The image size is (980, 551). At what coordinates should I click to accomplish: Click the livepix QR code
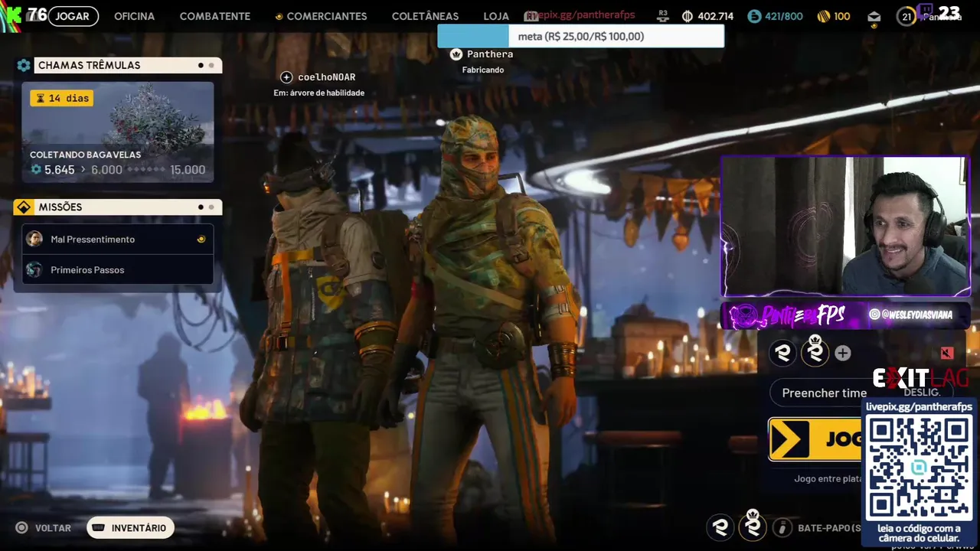coord(919,468)
